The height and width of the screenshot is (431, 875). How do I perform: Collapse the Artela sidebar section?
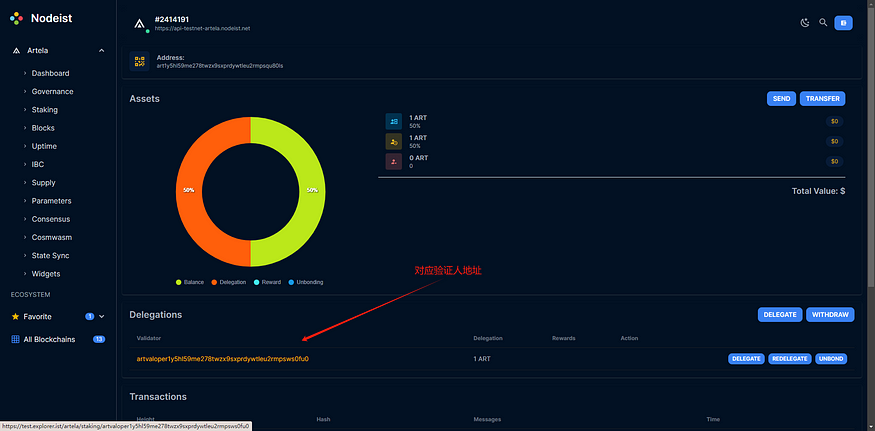(102, 51)
